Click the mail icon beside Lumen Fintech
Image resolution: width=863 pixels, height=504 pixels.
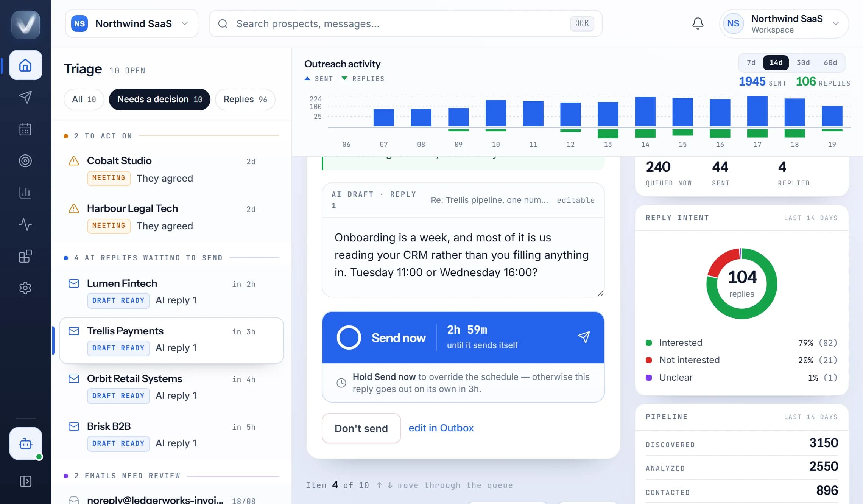point(74,283)
